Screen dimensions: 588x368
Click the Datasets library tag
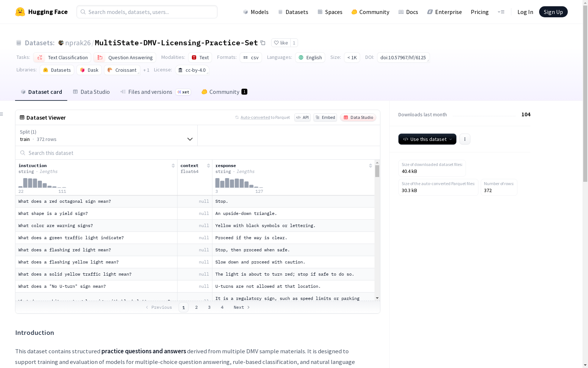click(57, 70)
